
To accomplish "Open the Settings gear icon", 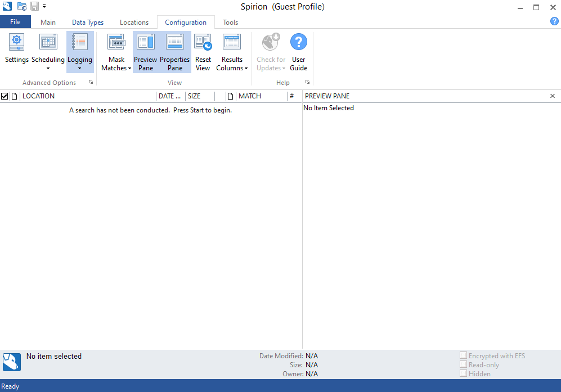I will pyautogui.click(x=16, y=43).
